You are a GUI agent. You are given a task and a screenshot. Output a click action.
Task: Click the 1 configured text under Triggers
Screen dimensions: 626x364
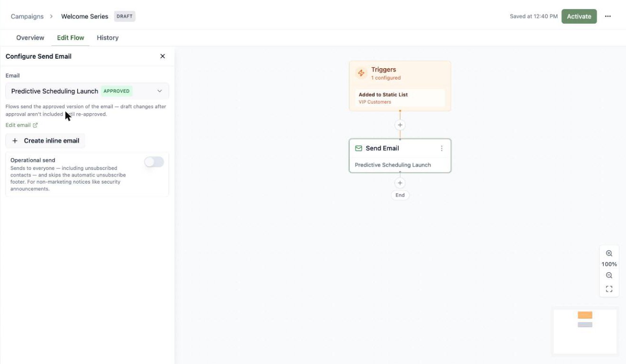(385, 78)
